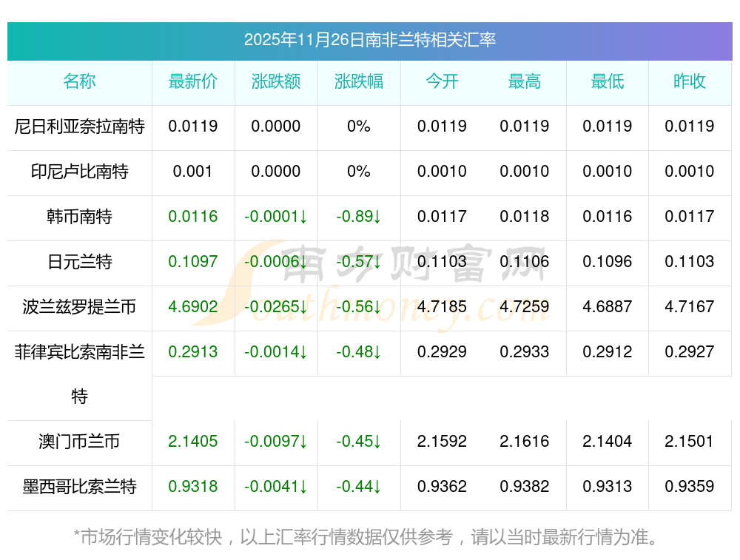Select the 澳门币兰币 currency name
The width and height of the screenshot is (740, 560).
[x=79, y=442]
